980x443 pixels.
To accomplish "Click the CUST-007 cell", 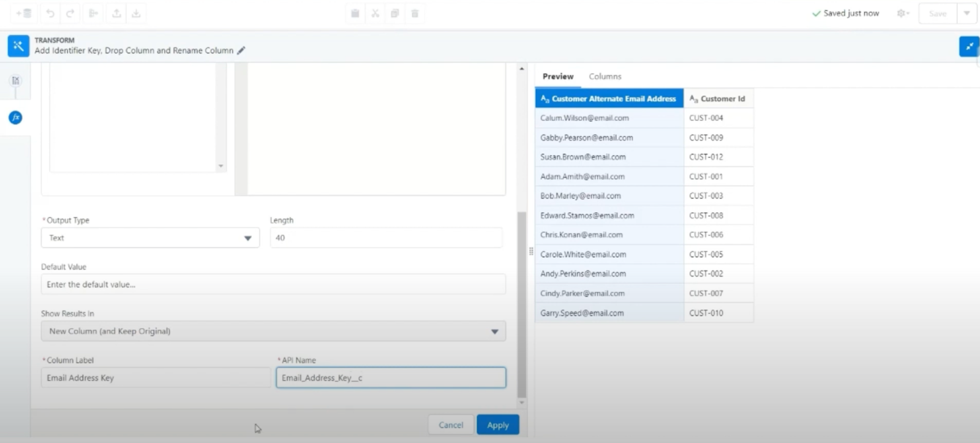I will (718, 293).
